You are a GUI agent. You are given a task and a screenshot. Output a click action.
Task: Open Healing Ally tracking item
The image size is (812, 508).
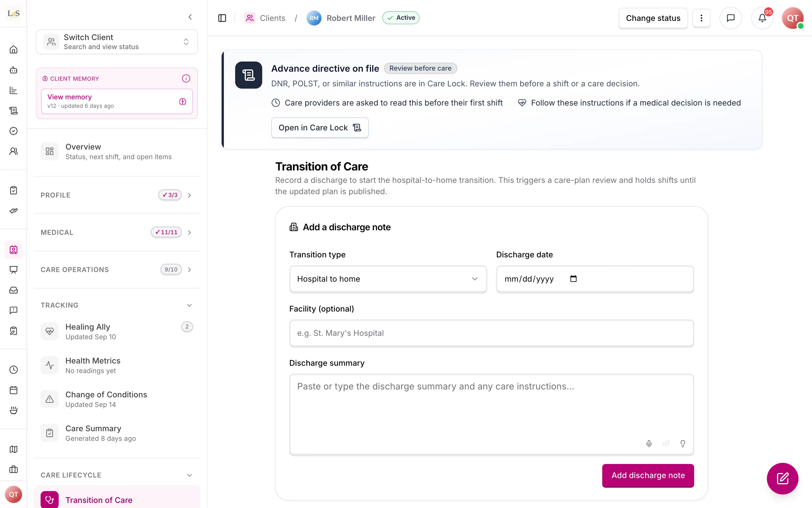coord(117,332)
